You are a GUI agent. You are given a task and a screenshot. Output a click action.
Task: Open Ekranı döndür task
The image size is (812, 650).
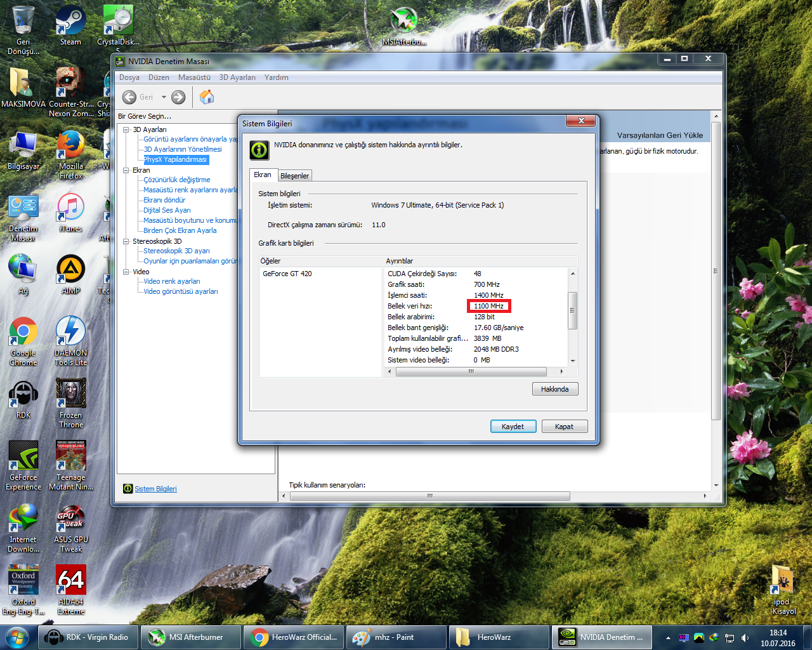click(x=164, y=200)
